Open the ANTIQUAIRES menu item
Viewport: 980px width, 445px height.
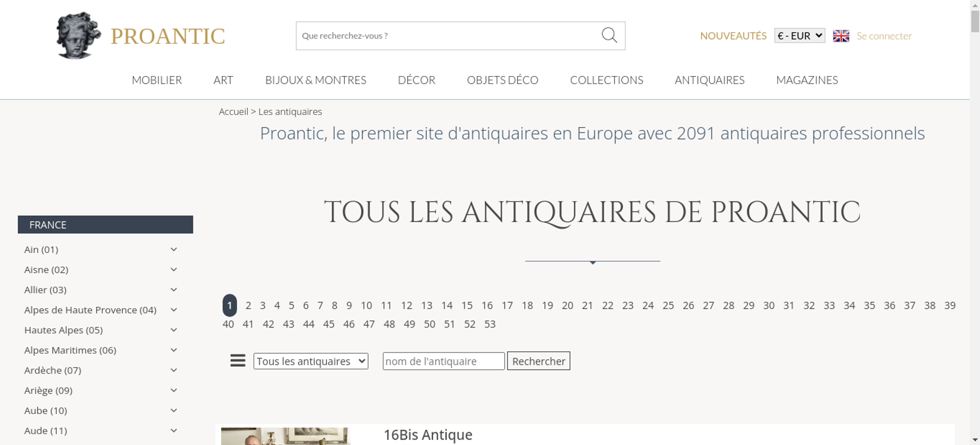click(709, 80)
